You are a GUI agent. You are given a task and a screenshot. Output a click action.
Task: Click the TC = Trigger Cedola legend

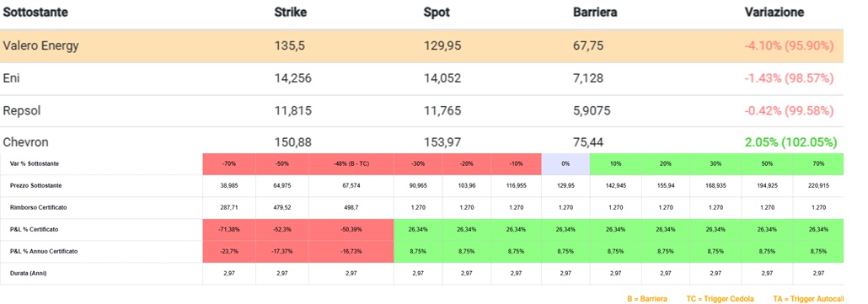point(721,298)
